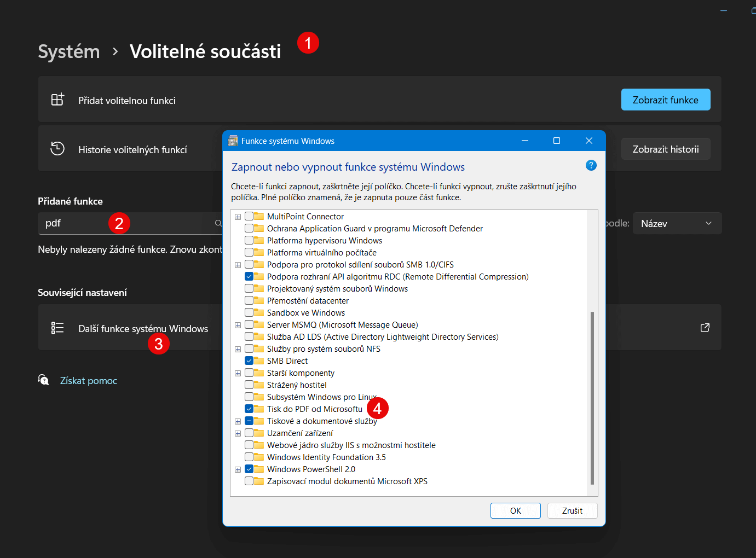Screen dimensions: 756x558
Task: Click Přidat volitelnou funkci row
Action: pos(379,99)
